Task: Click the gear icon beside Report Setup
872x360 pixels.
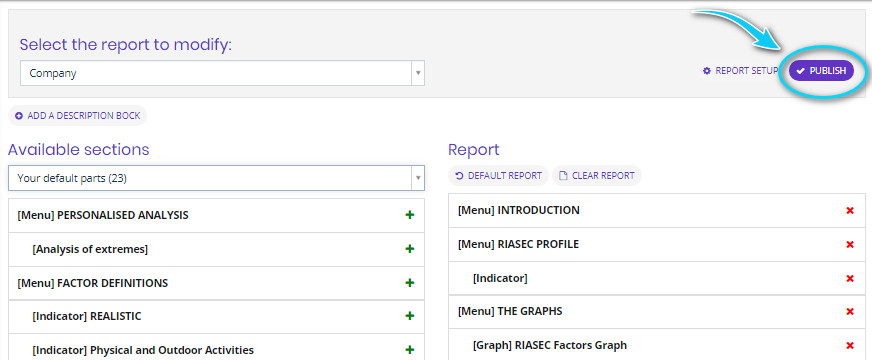Action: pyautogui.click(x=707, y=71)
